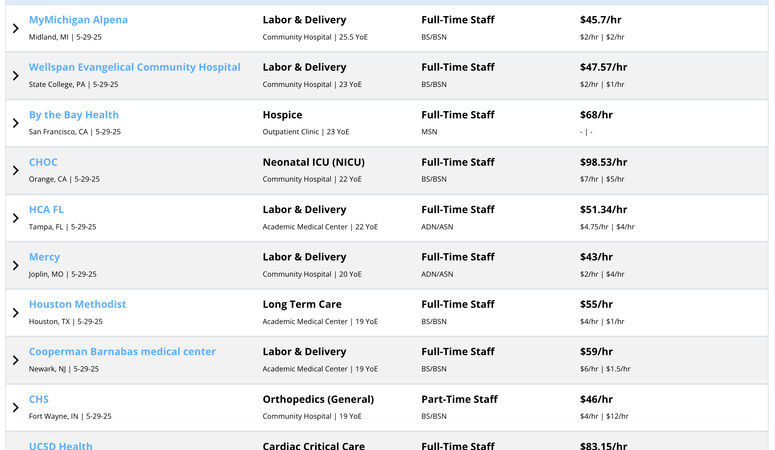Click the CHS employer link

(39, 399)
